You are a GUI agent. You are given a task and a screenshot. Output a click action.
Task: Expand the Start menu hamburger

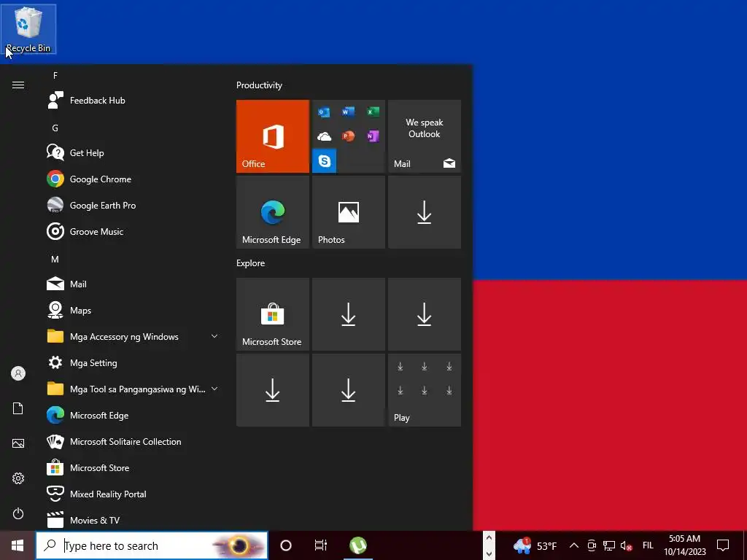point(18,85)
